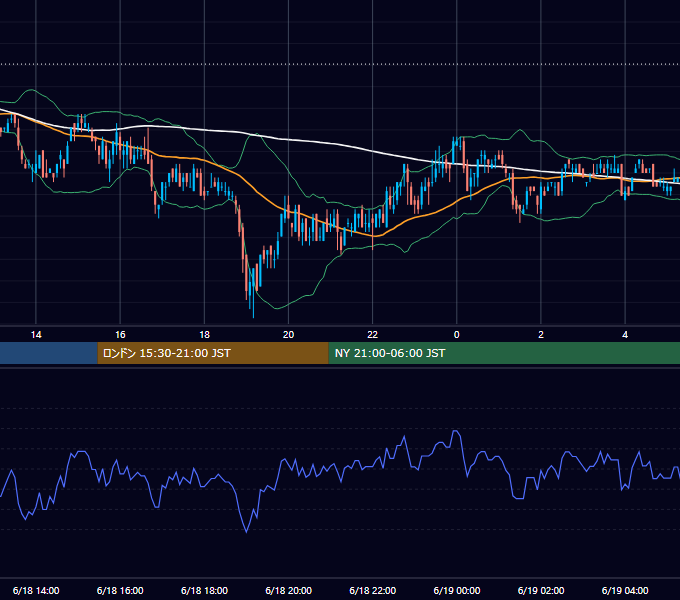Click the 6/19 02:00 date label
Image resolution: width=680 pixels, height=600 pixels.
pos(541,590)
